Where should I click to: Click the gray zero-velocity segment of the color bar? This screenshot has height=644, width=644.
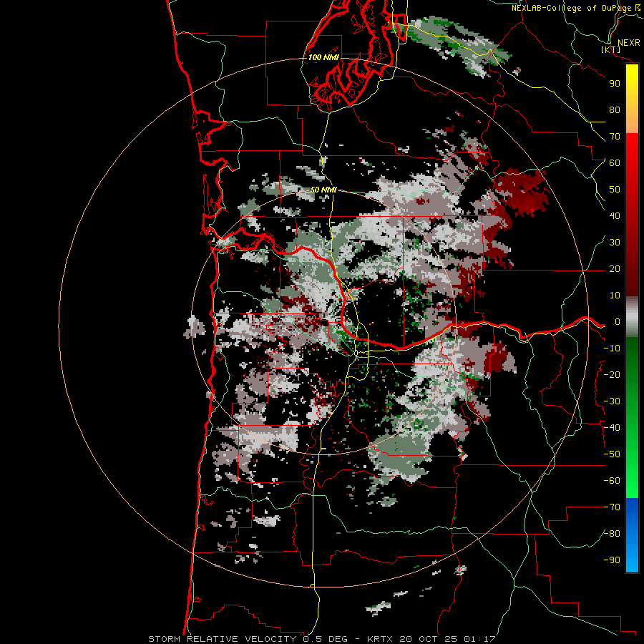coord(632,317)
